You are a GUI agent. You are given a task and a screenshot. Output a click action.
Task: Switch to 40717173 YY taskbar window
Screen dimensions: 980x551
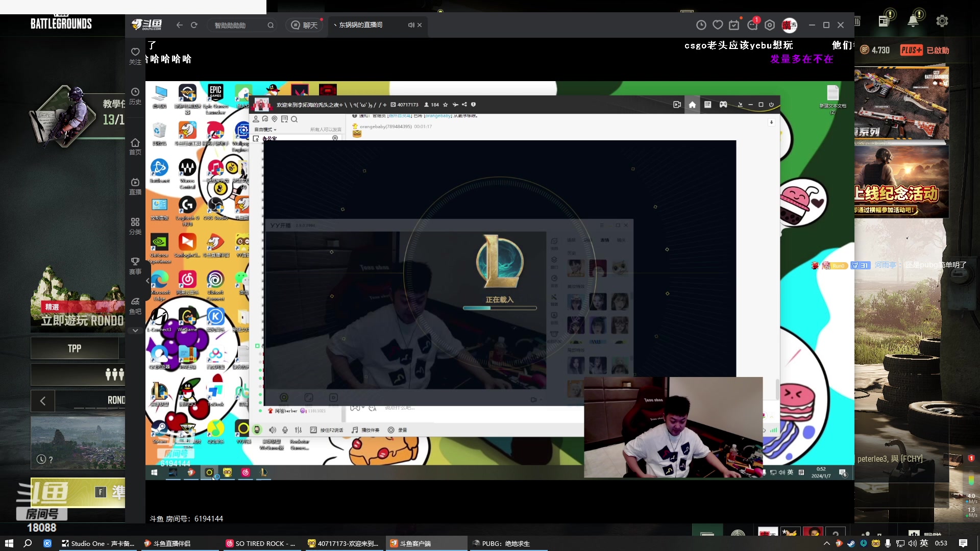344,543
